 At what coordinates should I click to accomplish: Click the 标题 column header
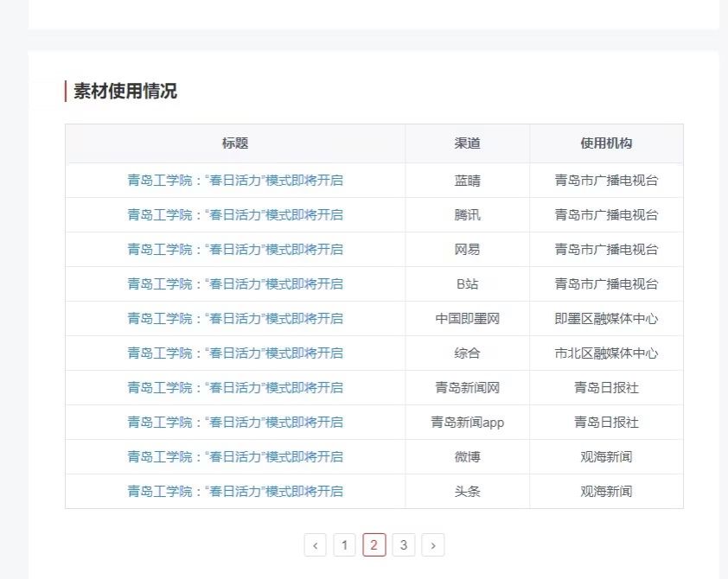coord(235,143)
